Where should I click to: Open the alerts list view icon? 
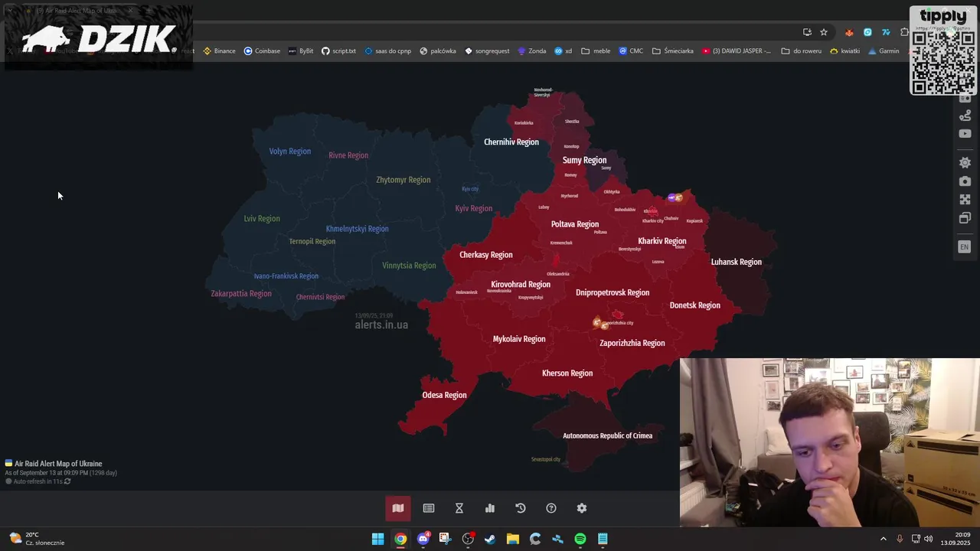[x=429, y=508]
